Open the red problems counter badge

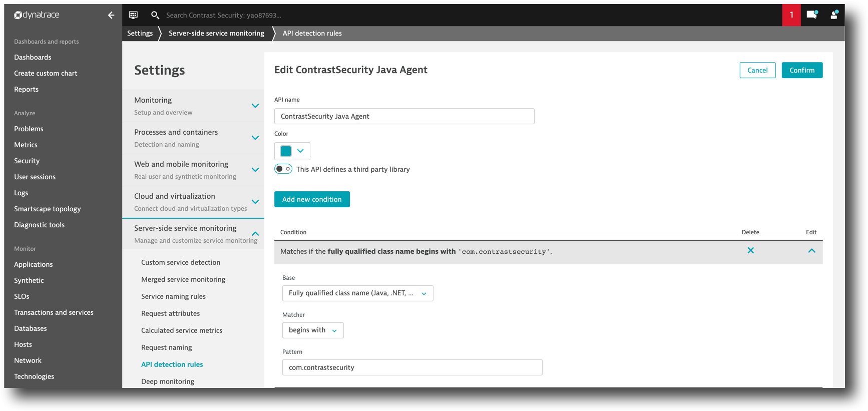pyautogui.click(x=791, y=15)
